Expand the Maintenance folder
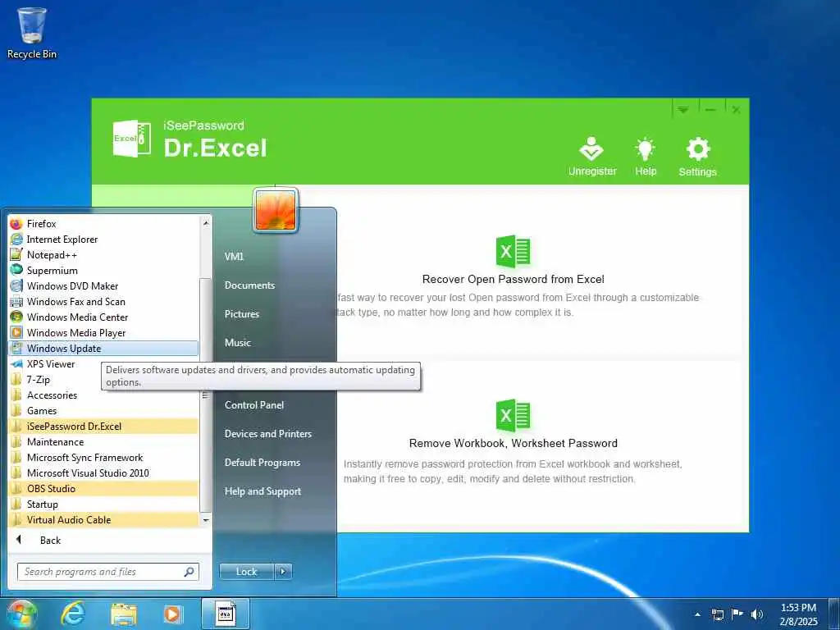840x630 pixels. [103, 441]
